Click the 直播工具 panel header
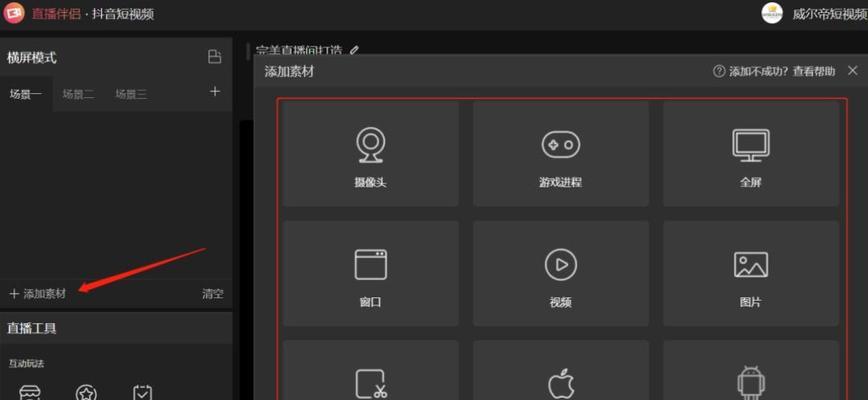The width and height of the screenshot is (868, 400). pyautogui.click(x=32, y=328)
